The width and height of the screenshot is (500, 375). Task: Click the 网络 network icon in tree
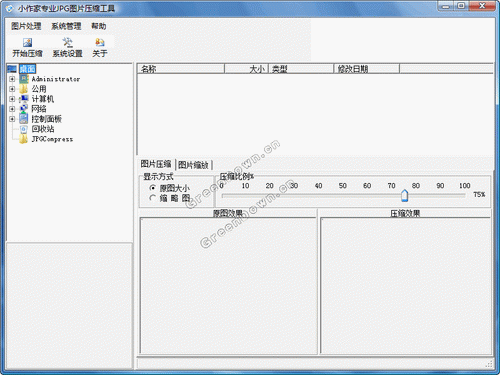23,109
